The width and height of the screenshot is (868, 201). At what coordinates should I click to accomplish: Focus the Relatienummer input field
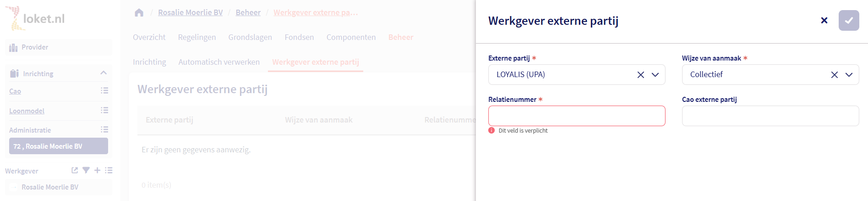[576, 116]
